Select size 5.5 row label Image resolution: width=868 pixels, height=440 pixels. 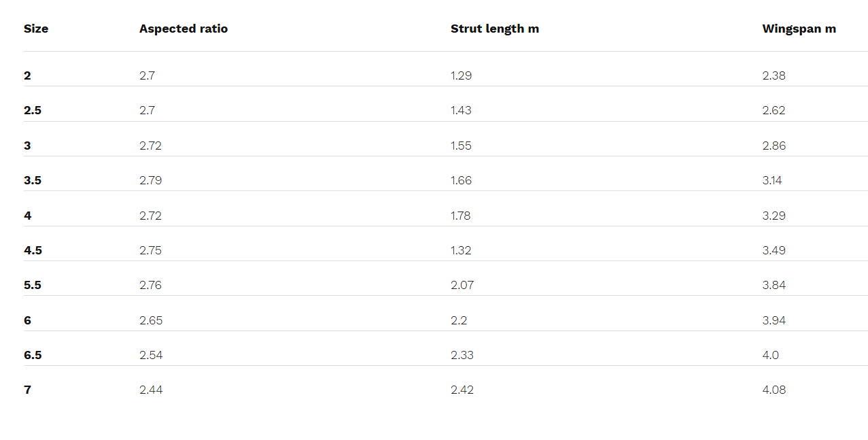[33, 285]
